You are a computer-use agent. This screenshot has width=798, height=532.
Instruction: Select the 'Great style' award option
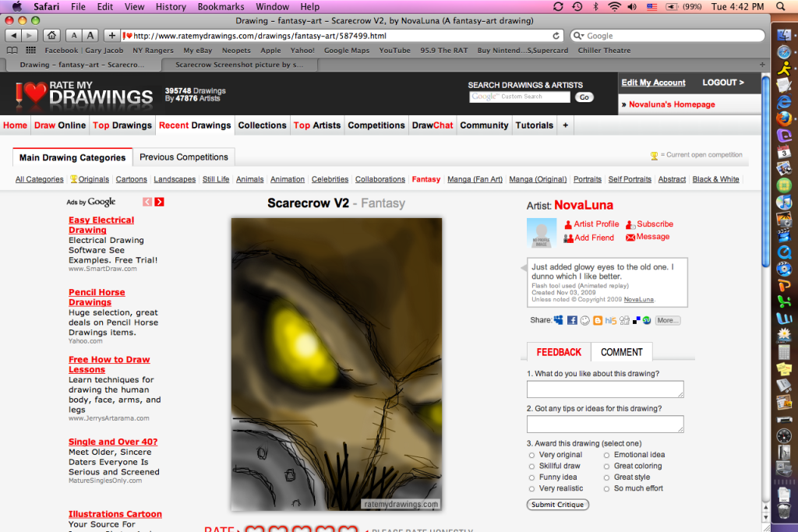[x=606, y=477]
